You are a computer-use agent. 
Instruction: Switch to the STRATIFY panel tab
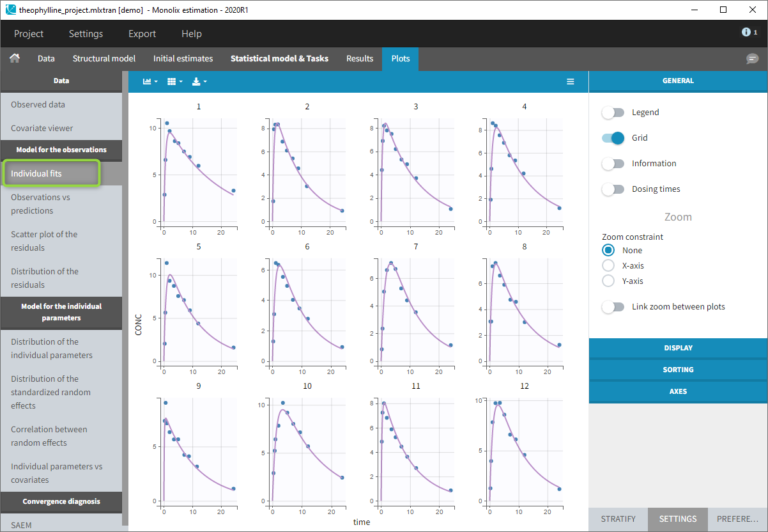tap(617, 519)
